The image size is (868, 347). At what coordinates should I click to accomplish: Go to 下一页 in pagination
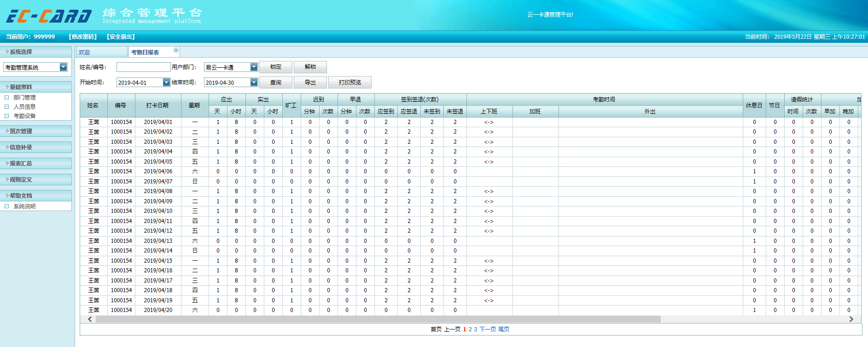[488, 329]
